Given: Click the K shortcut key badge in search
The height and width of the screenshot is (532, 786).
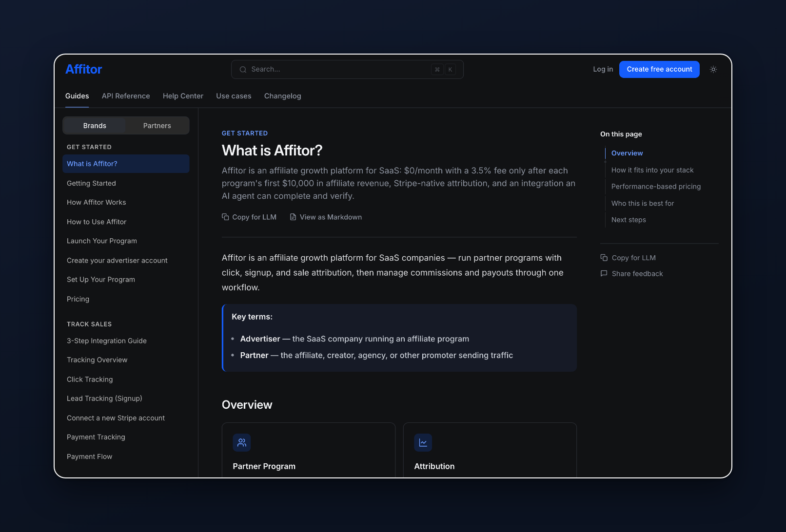Looking at the screenshot, I should (x=450, y=70).
